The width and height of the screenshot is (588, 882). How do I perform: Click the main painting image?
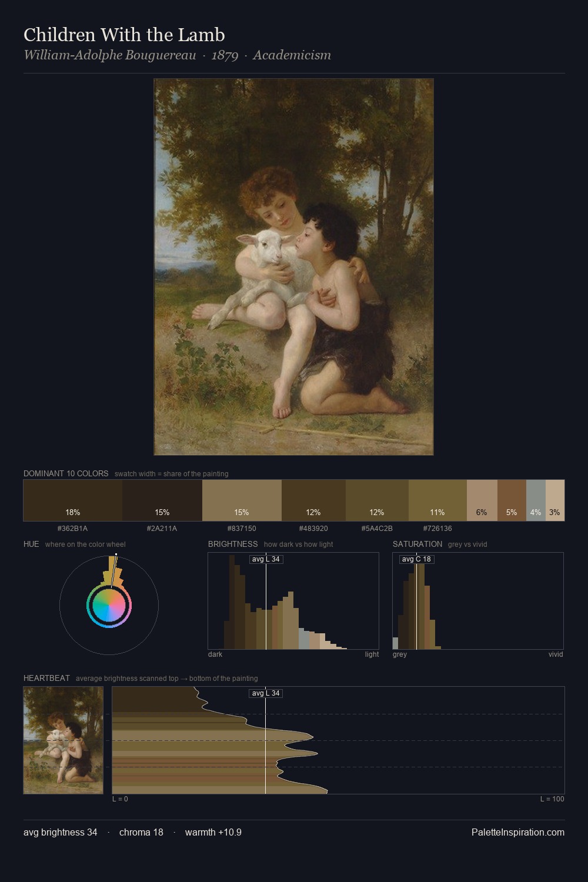293,267
